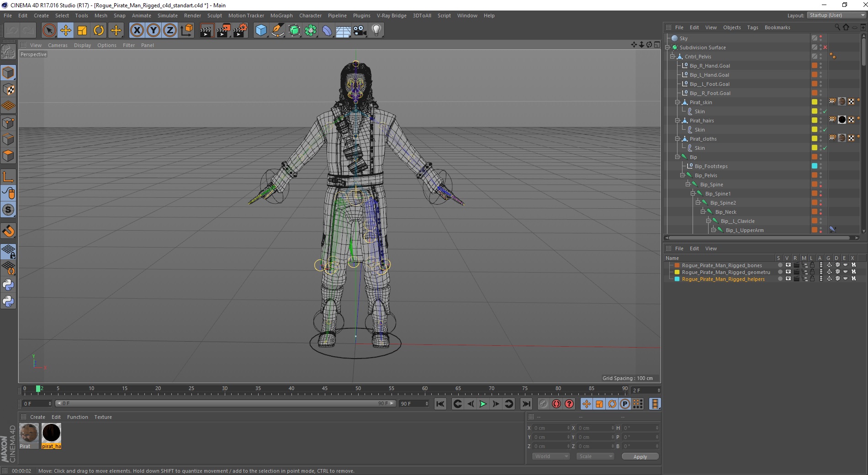Open the Scale mode dropdown
The height and width of the screenshot is (475, 868).
tap(595, 456)
